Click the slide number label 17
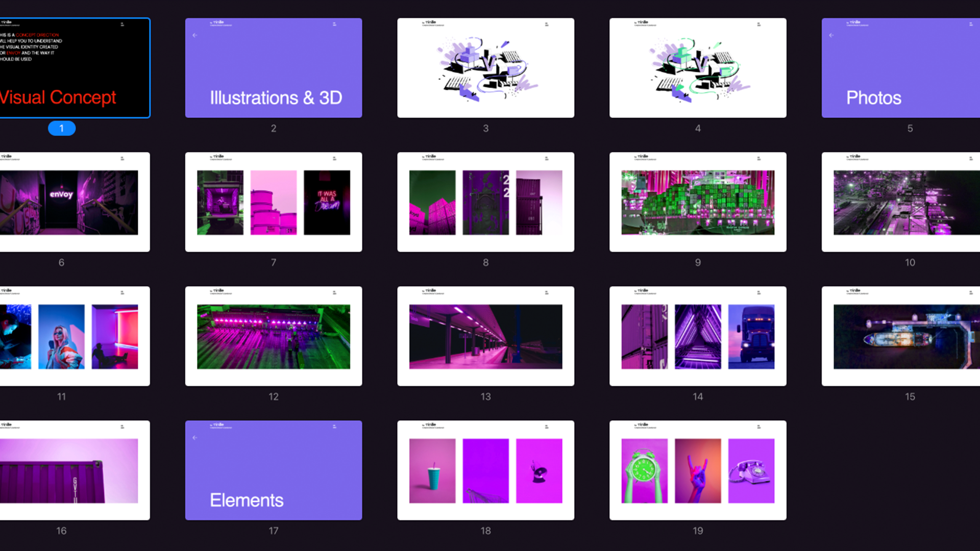Image resolution: width=980 pixels, height=551 pixels. tap(274, 531)
